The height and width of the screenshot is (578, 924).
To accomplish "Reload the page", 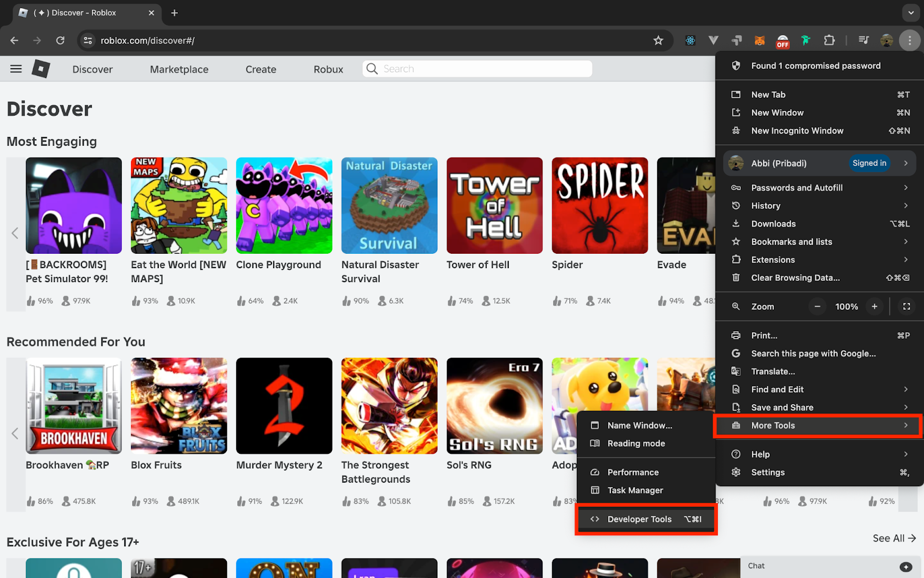I will [x=60, y=40].
